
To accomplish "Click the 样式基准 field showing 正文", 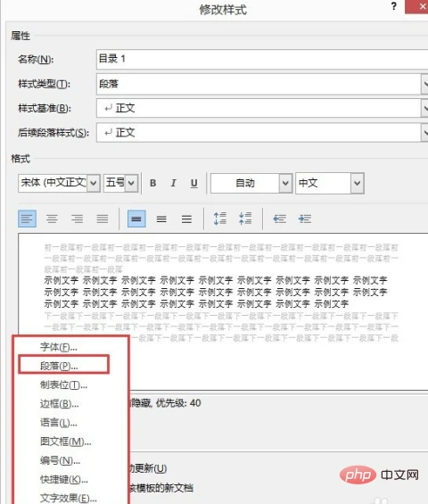I will click(259, 108).
